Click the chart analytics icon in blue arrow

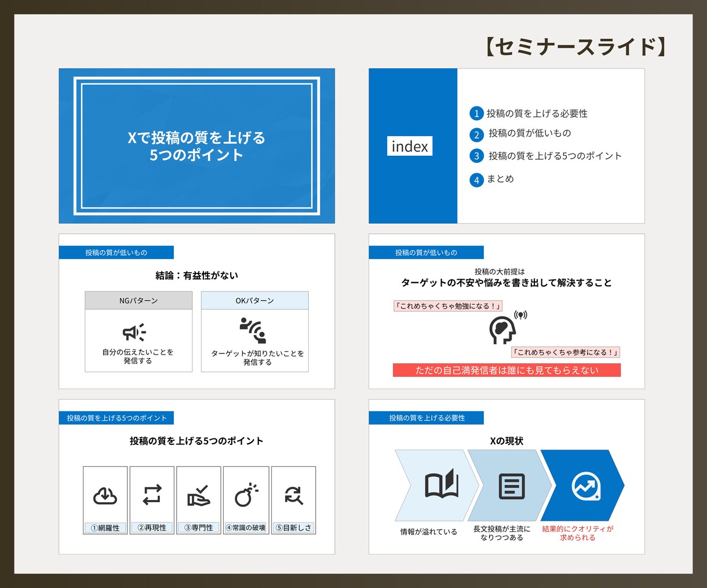[x=586, y=487]
